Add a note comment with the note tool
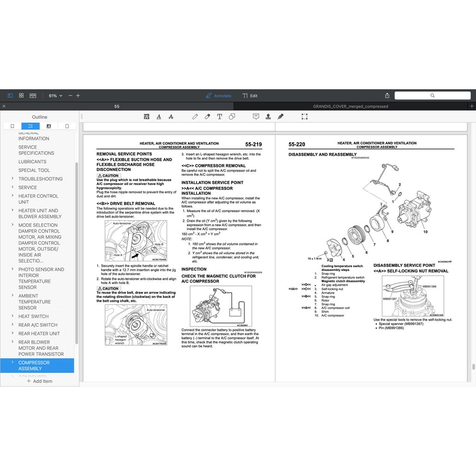This screenshot has height=476, width=476. pos(256,117)
